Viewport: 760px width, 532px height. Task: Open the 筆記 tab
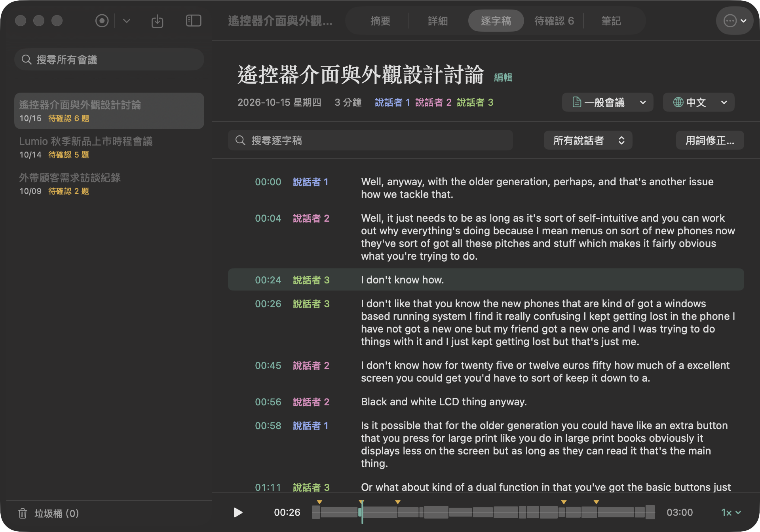[611, 21]
